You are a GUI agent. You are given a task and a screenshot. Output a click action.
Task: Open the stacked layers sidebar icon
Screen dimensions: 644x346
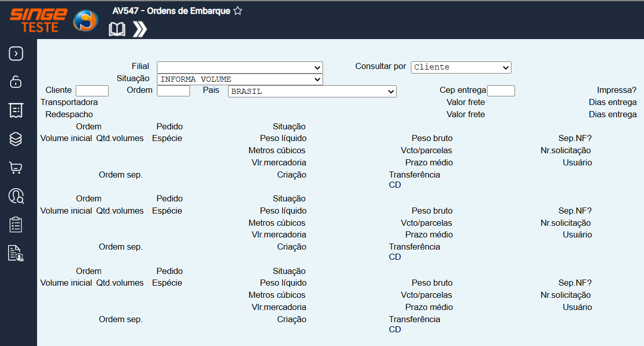click(16, 139)
